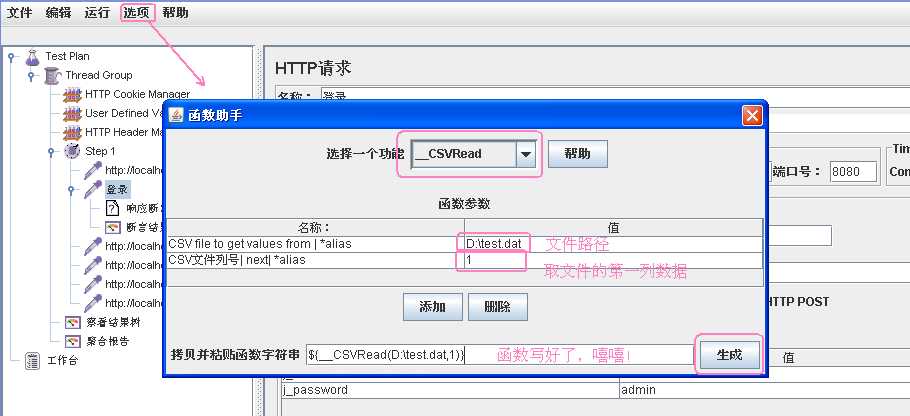Click the 帮助 button in 函数助手 dialog
This screenshot has width=910, height=416.
click(577, 154)
